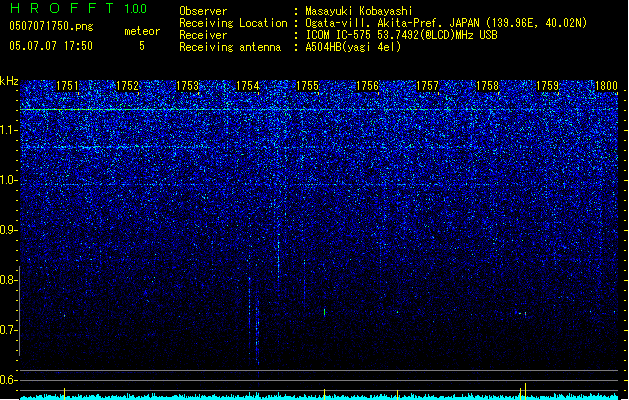Screen dimensions: 629x400
Task: Click the HROFFT program title
Action: [x=62, y=8]
